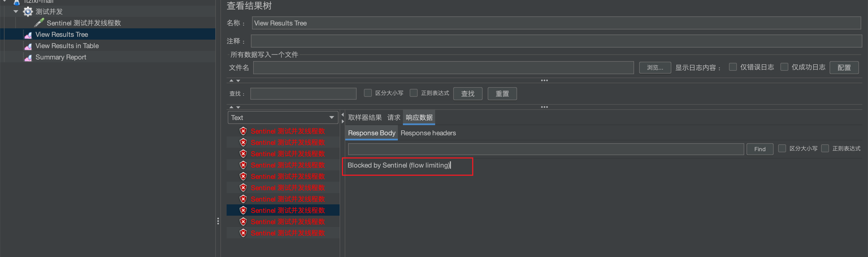The image size is (868, 257).
Task: Open the View Results in Table node
Action: click(67, 46)
